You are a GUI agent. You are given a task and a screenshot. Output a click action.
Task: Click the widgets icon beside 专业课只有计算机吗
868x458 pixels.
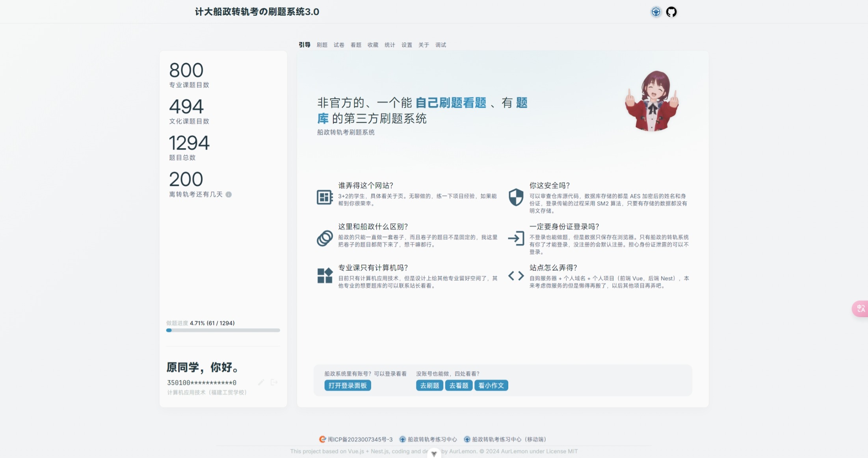[325, 276]
